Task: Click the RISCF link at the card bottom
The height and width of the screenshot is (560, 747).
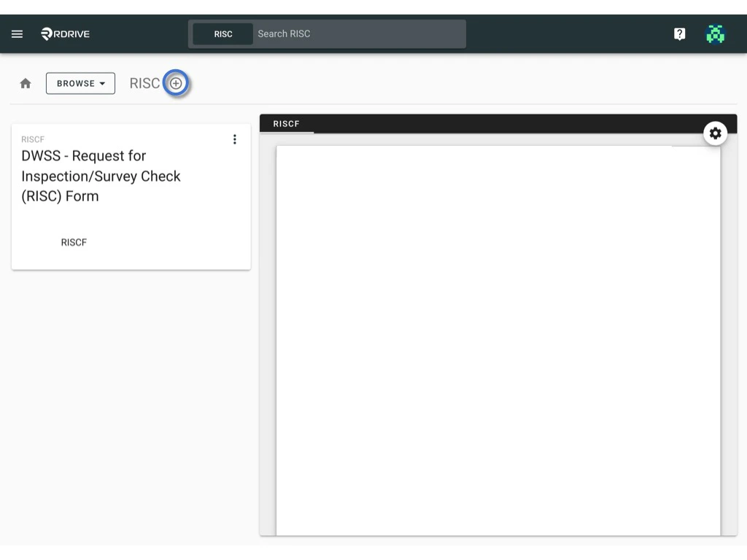Action: [x=74, y=242]
